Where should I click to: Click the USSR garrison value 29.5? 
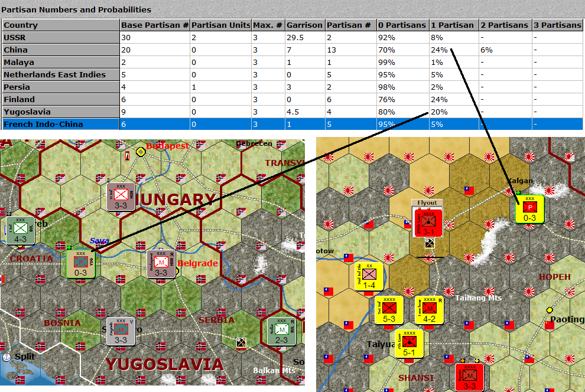(305, 37)
